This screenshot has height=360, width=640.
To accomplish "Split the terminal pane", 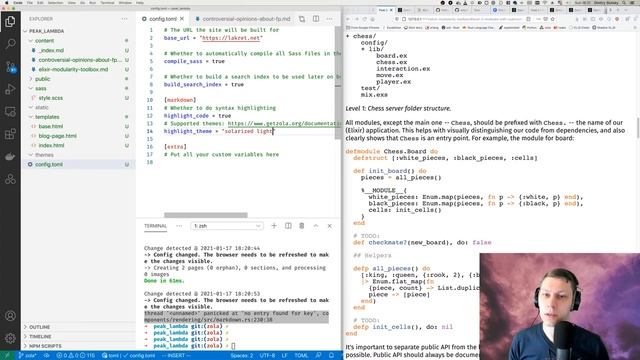I will 288,226.
